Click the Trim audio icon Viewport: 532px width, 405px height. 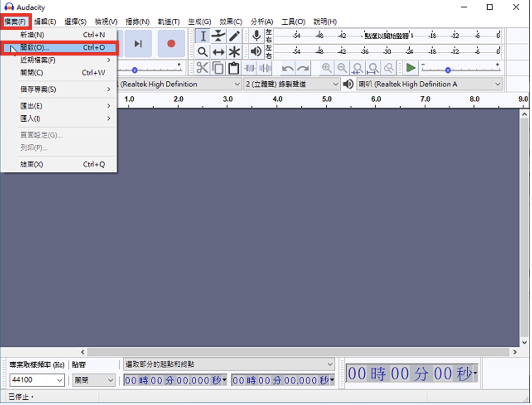tap(250, 68)
